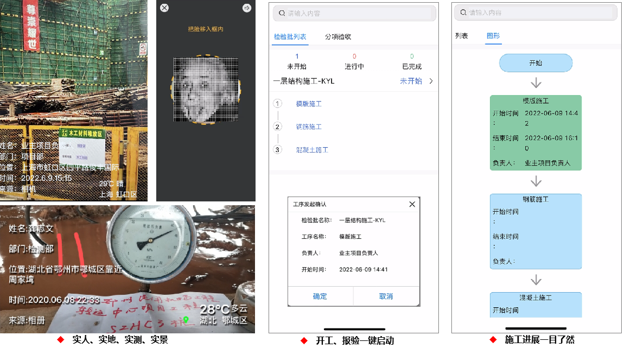Switch to 分项验收 tab
The height and width of the screenshot is (348, 644).
tap(338, 37)
